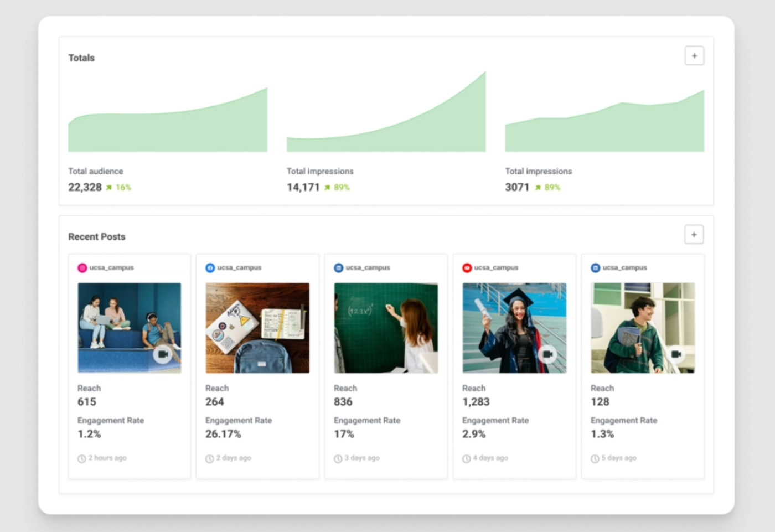Open the chalkboard teacher post thumbnail
The height and width of the screenshot is (532, 775).
point(386,328)
